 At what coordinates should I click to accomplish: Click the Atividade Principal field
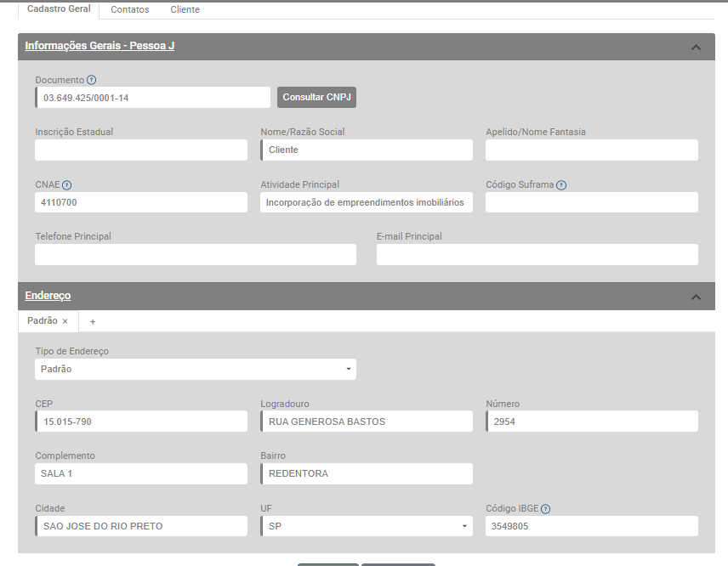click(x=367, y=202)
